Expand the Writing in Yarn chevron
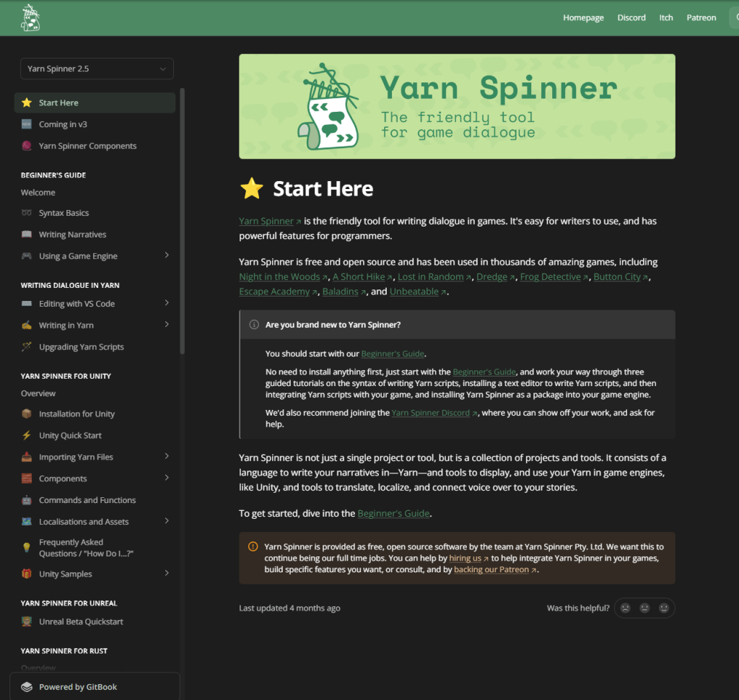 click(167, 325)
